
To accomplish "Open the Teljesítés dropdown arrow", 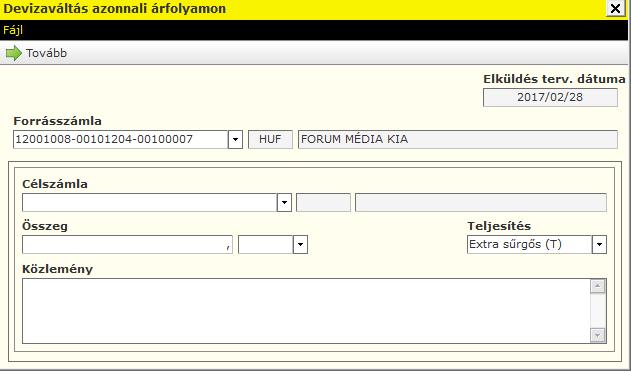I will (599, 245).
